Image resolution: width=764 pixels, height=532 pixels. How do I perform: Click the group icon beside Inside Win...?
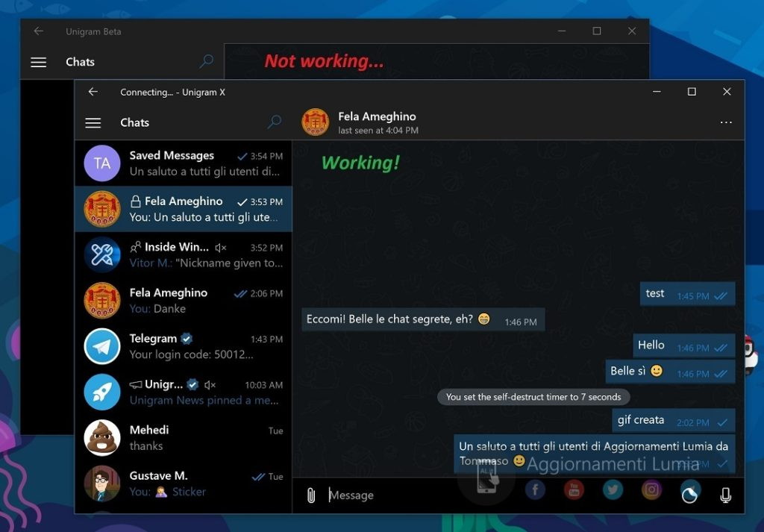(x=136, y=247)
